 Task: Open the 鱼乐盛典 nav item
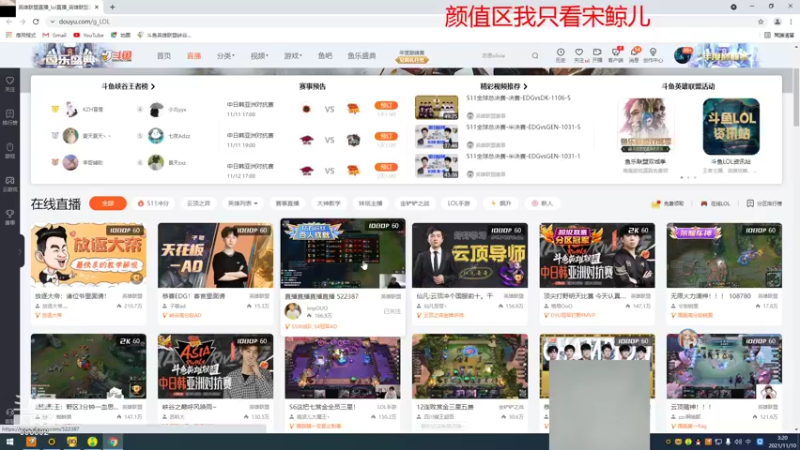[x=362, y=56]
